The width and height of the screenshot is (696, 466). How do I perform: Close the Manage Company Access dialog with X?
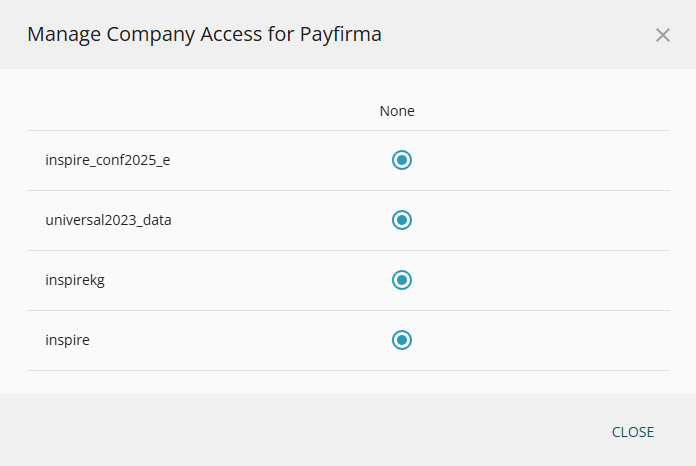[x=663, y=35]
